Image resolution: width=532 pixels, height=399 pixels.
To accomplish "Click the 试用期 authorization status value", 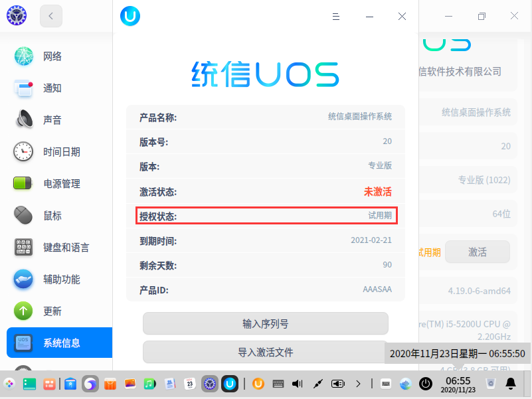I will tap(380, 216).
